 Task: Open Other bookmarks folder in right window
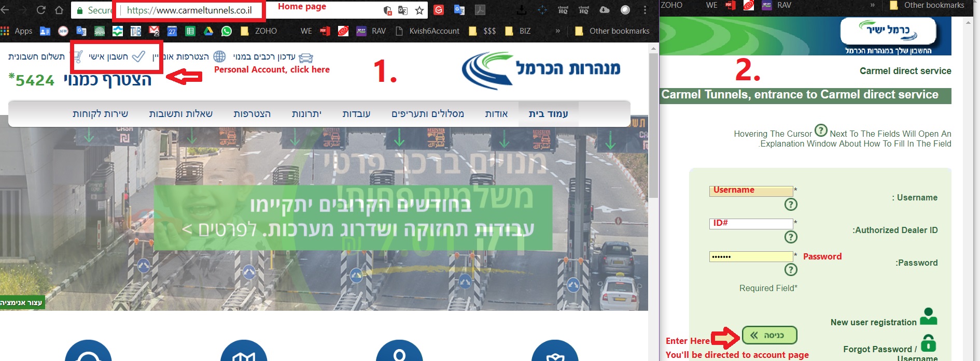[x=927, y=5]
